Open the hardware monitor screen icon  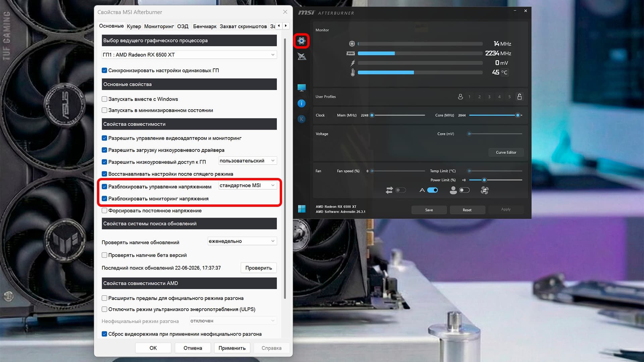point(302,87)
